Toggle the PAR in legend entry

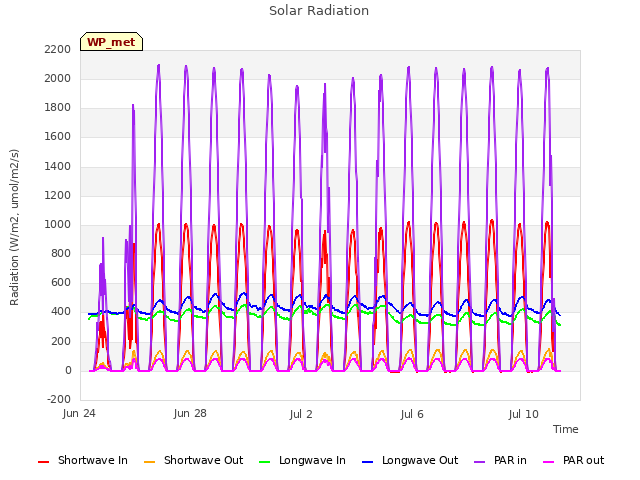tap(500, 460)
